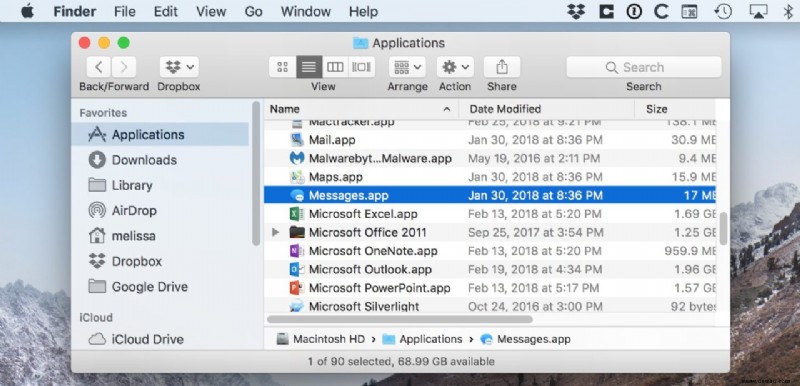Switch to icon view

pyautogui.click(x=282, y=67)
